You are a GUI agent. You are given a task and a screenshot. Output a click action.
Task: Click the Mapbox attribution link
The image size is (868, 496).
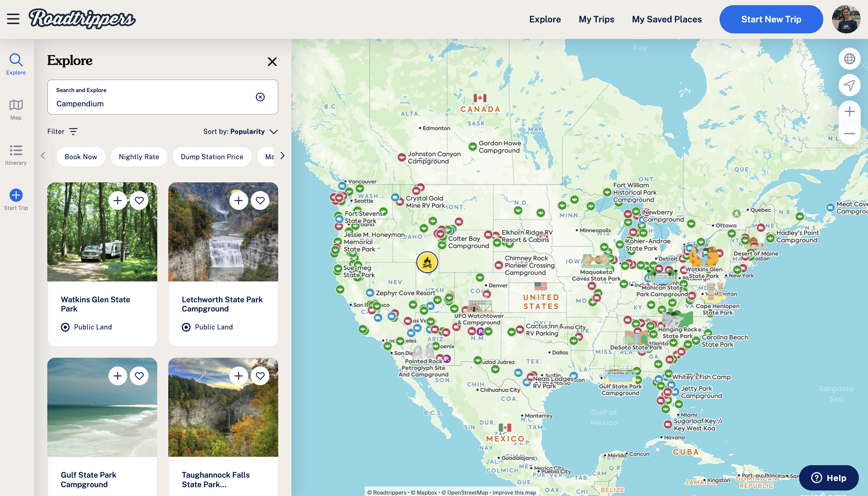pos(424,492)
